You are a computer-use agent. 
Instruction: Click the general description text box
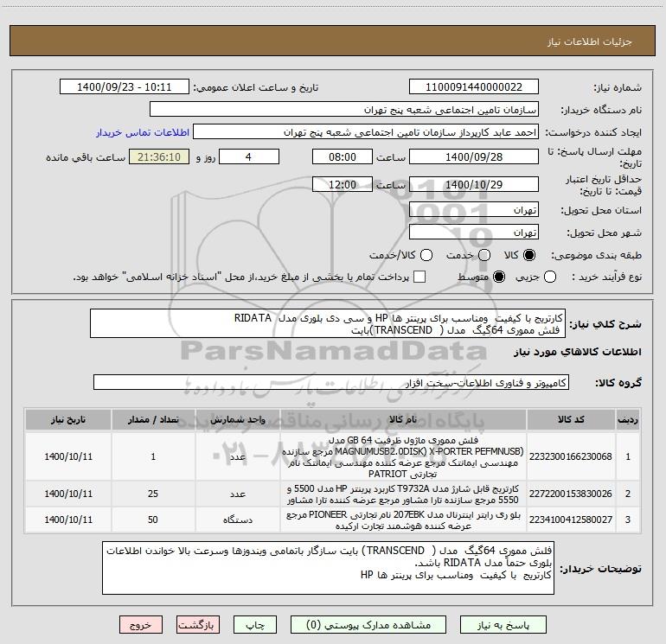328,323
